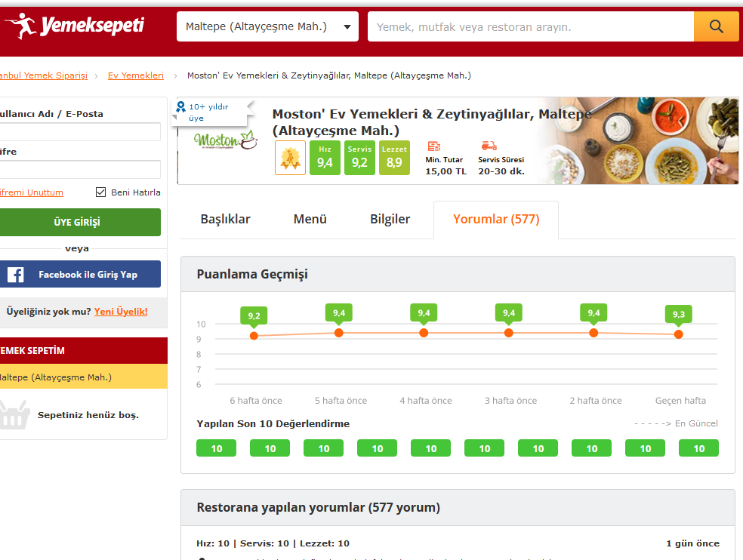The image size is (743, 560).
Task: Click the 9,2 score label on chart
Action: coord(254,315)
